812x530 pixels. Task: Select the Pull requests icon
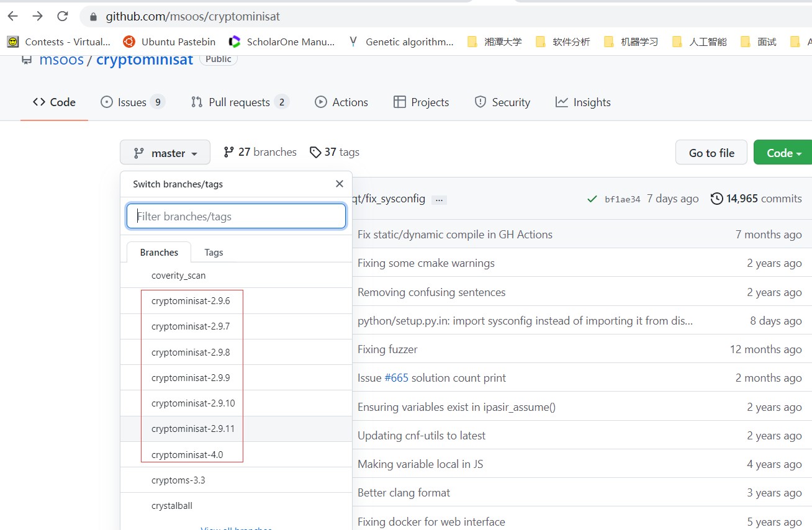click(196, 102)
